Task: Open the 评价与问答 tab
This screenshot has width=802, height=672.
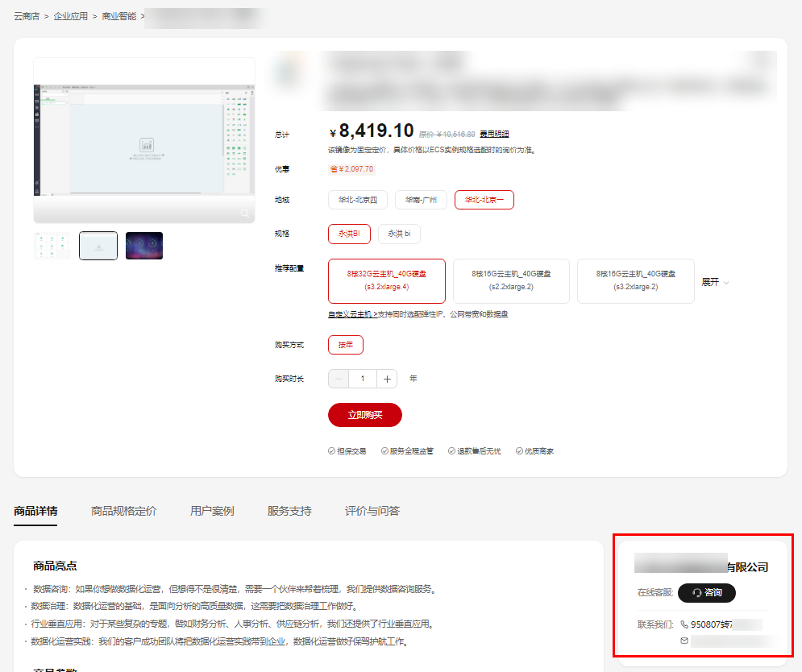Action: [x=372, y=511]
